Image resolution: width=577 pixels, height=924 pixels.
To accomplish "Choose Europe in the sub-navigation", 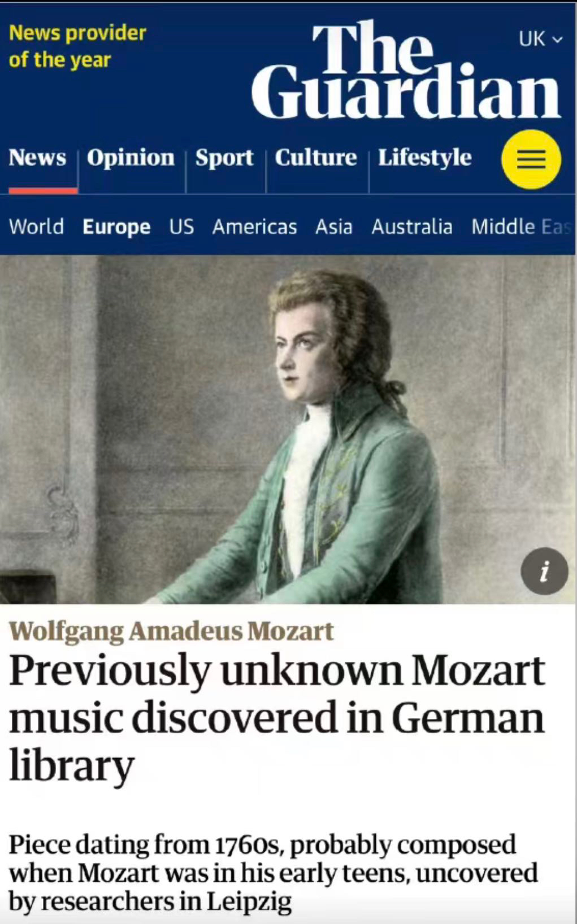I will 116,227.
